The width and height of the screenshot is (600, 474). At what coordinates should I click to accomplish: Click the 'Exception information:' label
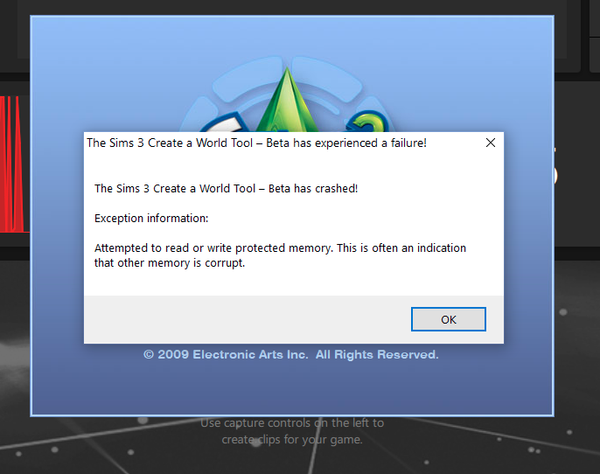coord(151,218)
